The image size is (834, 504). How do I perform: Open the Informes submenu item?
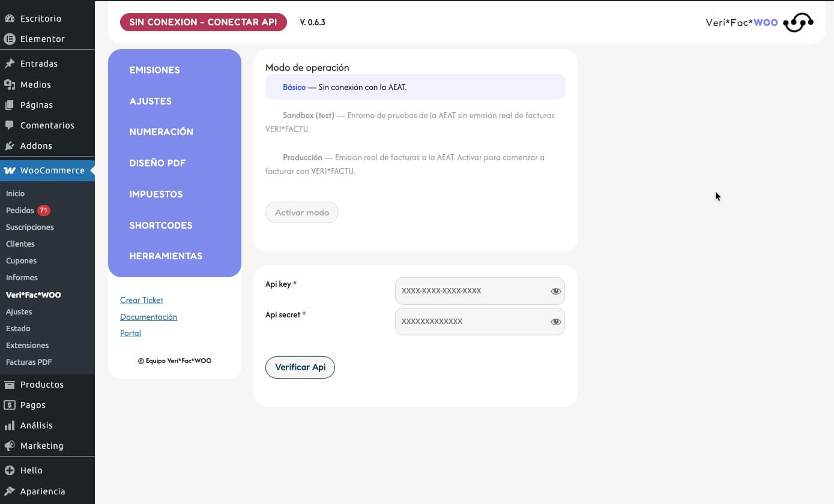click(x=22, y=278)
